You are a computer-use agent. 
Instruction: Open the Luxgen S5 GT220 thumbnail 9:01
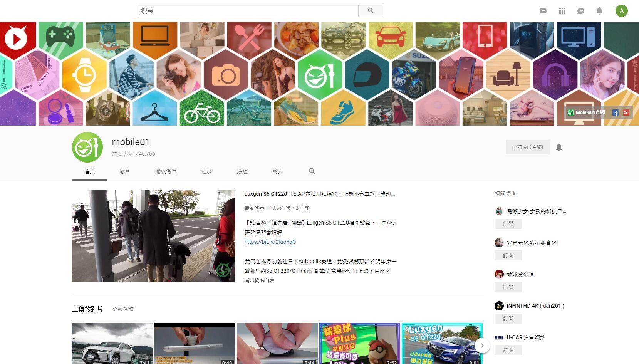click(442, 343)
